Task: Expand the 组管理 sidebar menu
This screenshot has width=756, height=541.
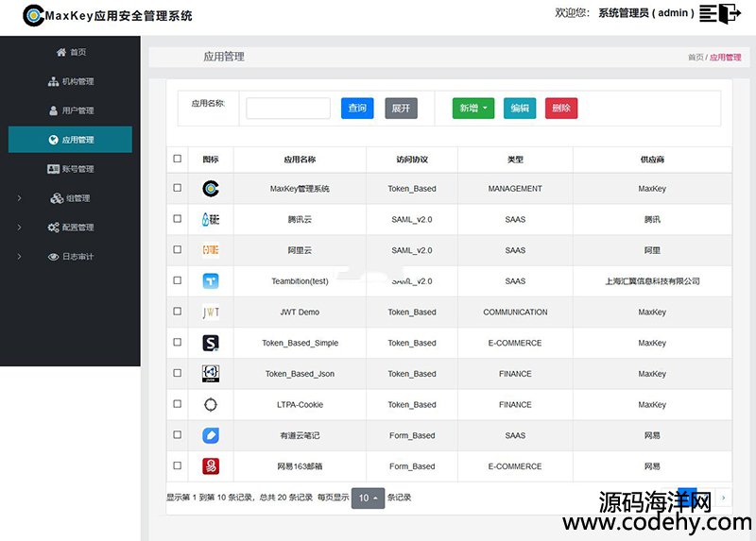Action: 72,198
